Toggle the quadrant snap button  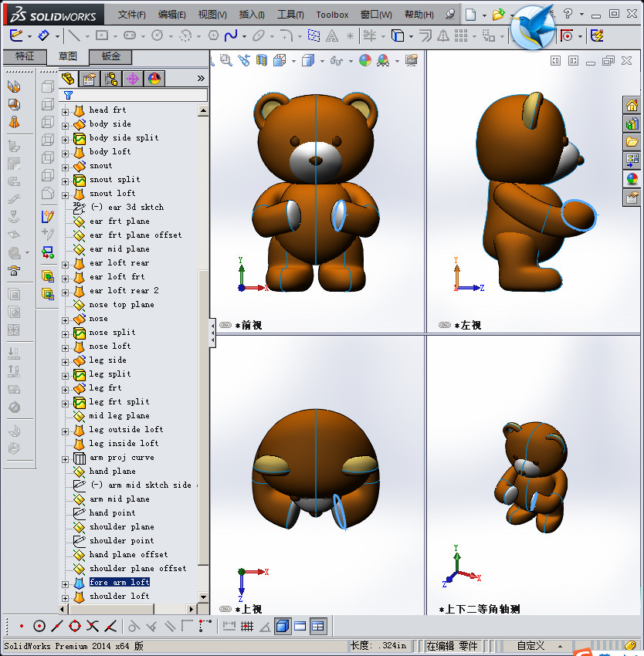coord(75,627)
